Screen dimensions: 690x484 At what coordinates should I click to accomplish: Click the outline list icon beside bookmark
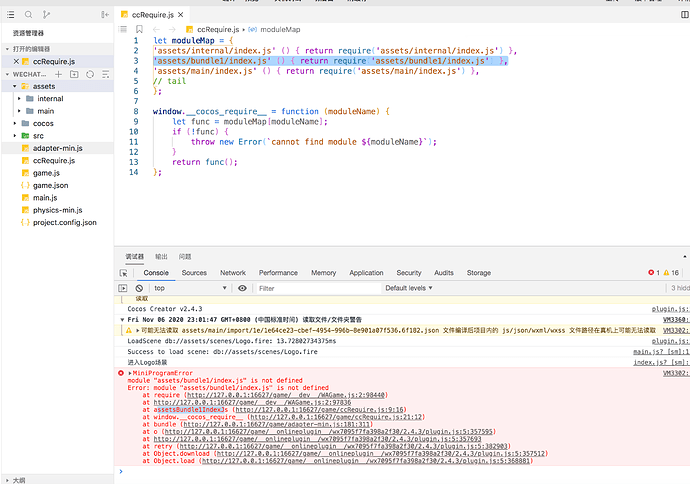click(x=123, y=29)
